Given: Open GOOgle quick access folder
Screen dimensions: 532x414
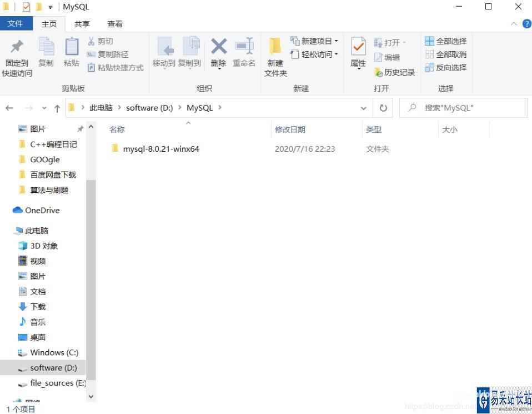Looking at the screenshot, I should click(39, 159).
